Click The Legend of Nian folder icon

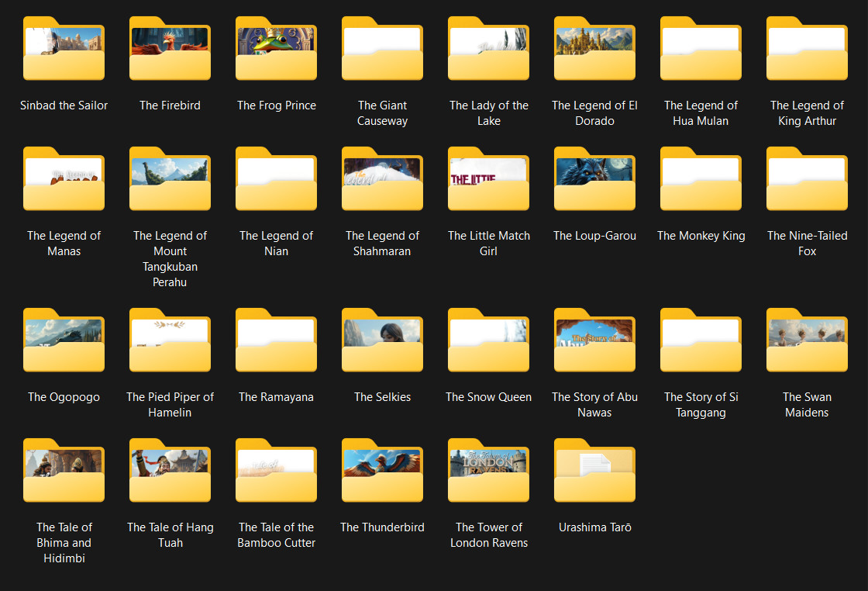click(x=276, y=178)
